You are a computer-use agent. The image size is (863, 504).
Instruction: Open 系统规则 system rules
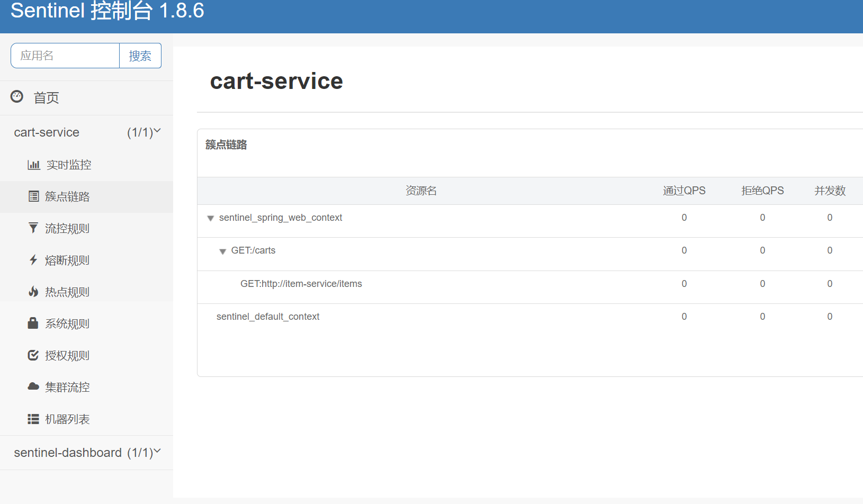[67, 323]
